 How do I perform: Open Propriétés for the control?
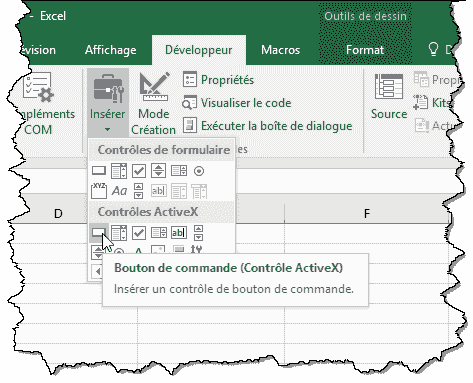pyautogui.click(x=218, y=80)
